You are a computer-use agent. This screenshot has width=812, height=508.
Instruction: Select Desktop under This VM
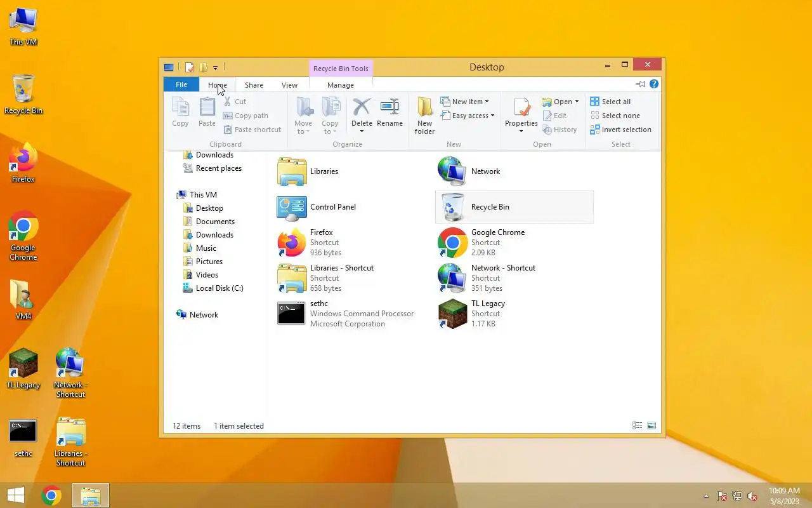click(203, 208)
